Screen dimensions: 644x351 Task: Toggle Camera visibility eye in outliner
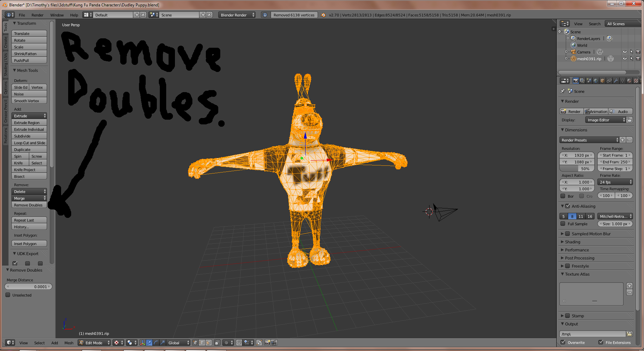pyautogui.click(x=625, y=52)
